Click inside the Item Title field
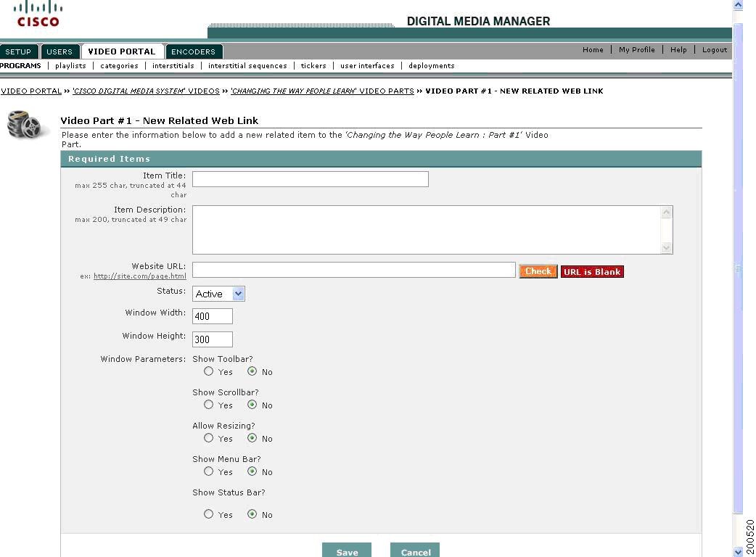The width and height of the screenshot is (756, 557). (310, 178)
